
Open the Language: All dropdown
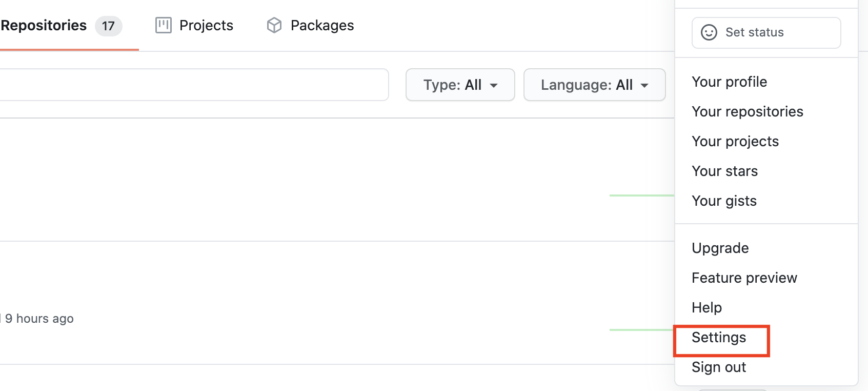click(x=594, y=85)
